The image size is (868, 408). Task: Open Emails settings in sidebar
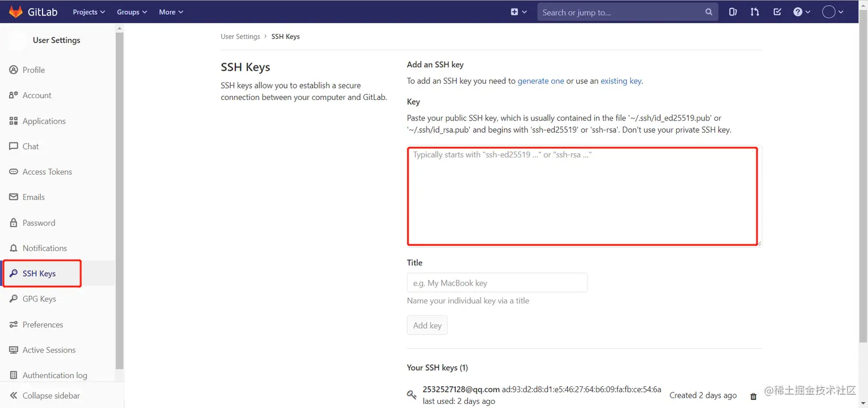click(x=33, y=197)
